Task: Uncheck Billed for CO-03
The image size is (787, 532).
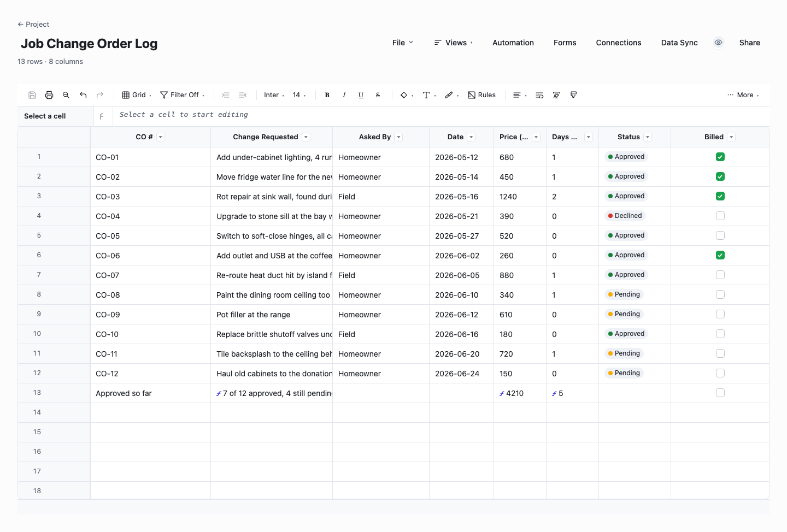Action: click(720, 196)
